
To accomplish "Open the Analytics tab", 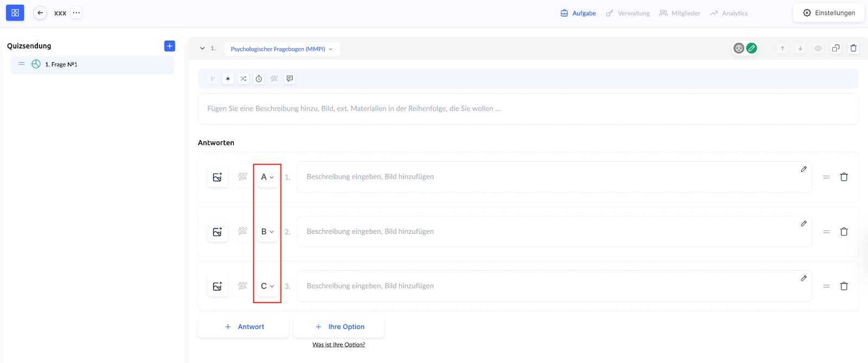I will 729,13.
